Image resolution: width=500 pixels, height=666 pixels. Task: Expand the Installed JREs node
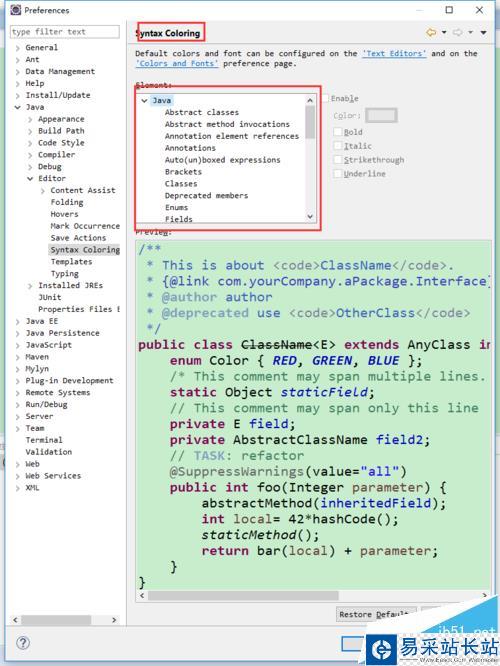[x=30, y=286]
